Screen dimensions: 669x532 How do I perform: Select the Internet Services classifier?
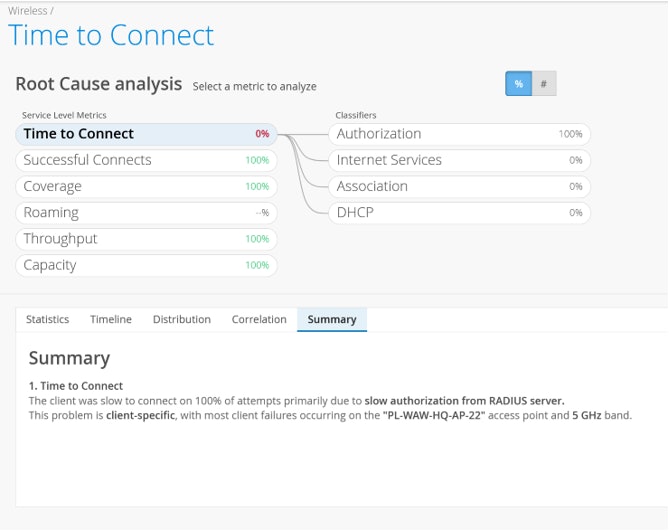pos(459,160)
